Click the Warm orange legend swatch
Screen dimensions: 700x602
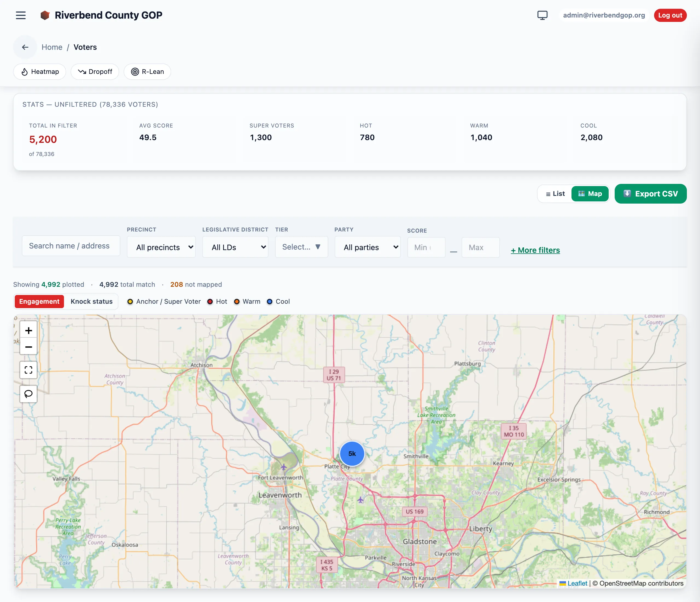[237, 302]
